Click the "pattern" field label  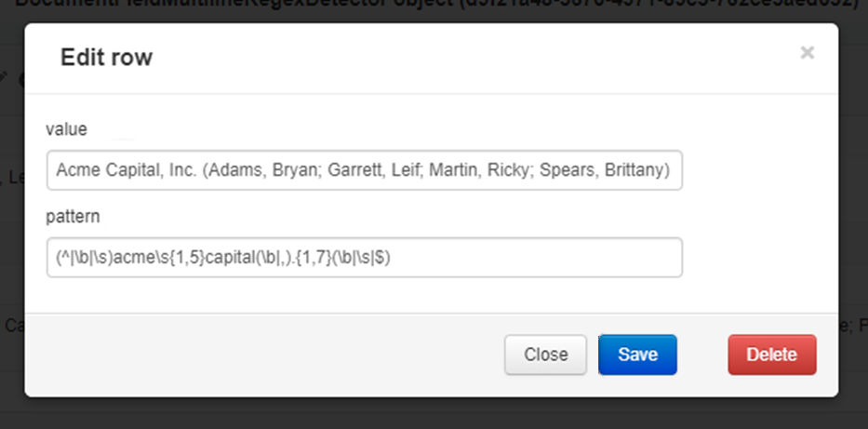73,217
